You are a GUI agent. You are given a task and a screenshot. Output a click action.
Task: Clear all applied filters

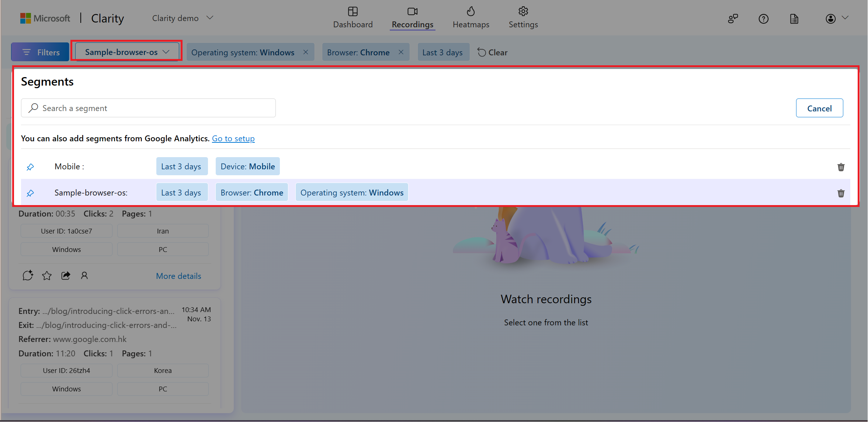(x=493, y=52)
